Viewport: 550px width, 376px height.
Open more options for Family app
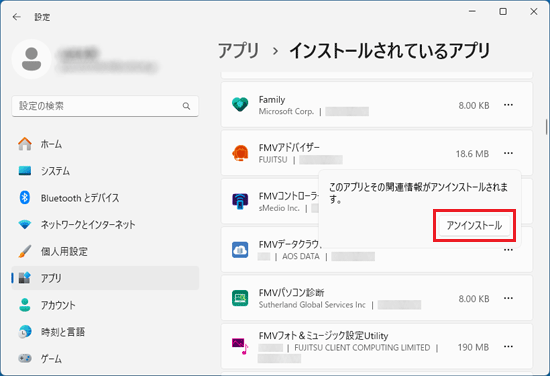(508, 105)
